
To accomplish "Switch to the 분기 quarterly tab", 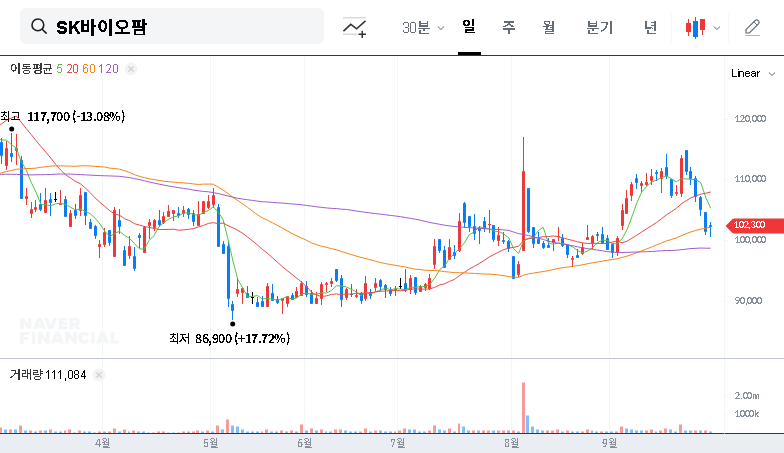I will (x=600, y=27).
